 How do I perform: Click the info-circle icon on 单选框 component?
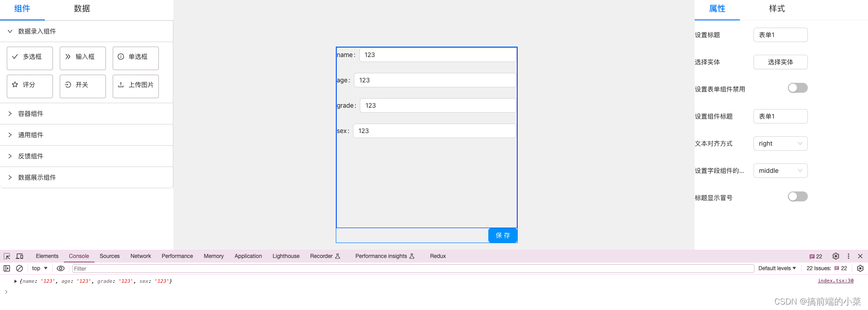click(x=121, y=57)
